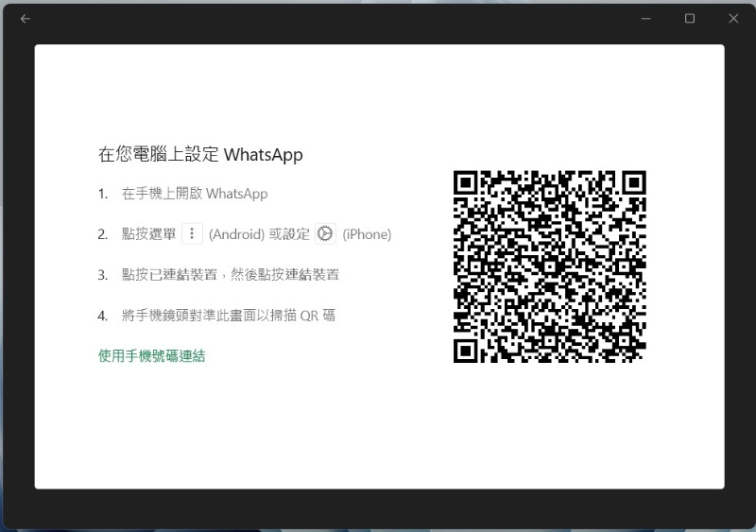Open the 使用手機號碼連結 link

152,356
